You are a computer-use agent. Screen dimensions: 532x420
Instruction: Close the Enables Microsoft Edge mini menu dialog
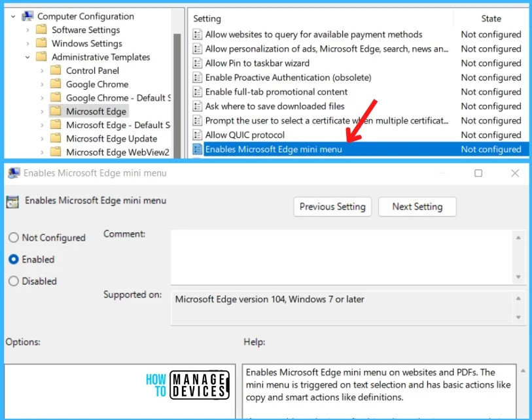pos(515,173)
